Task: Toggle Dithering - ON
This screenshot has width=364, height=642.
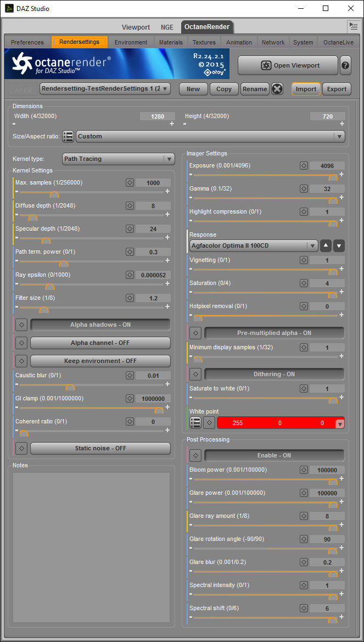Action: (275, 374)
